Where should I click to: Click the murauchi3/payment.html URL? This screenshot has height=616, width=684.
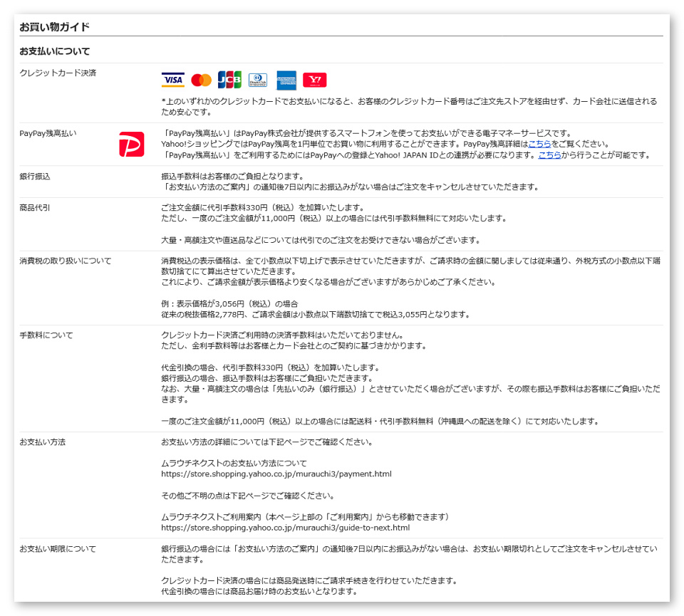pos(276,474)
